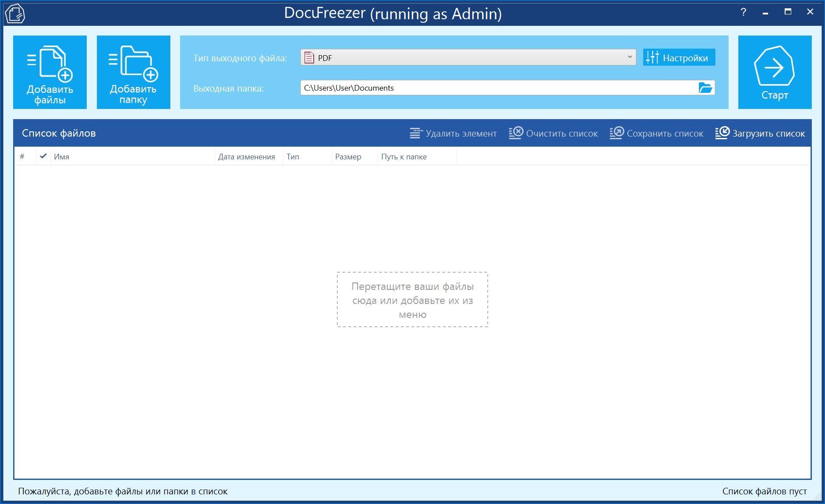Close the DocuFreezer window
Viewport: 825px width, 504px height.
tap(810, 12)
